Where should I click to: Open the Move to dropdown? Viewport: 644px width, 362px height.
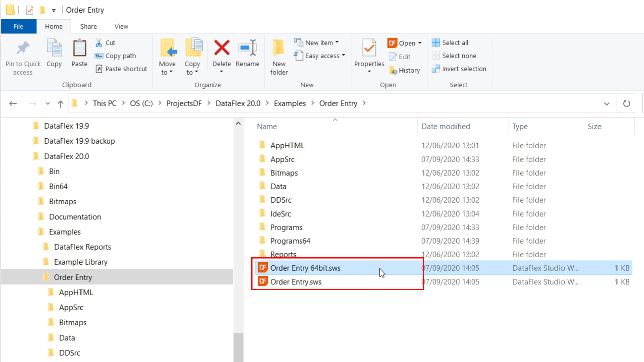tap(167, 68)
